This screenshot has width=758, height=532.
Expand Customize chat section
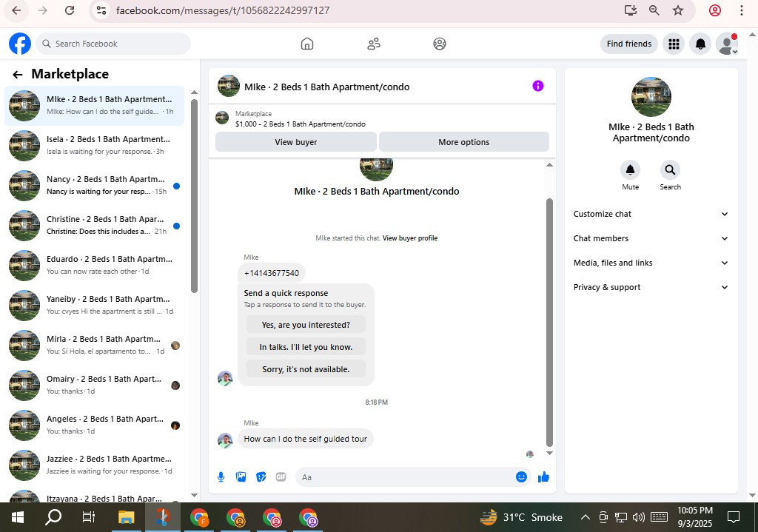click(651, 214)
